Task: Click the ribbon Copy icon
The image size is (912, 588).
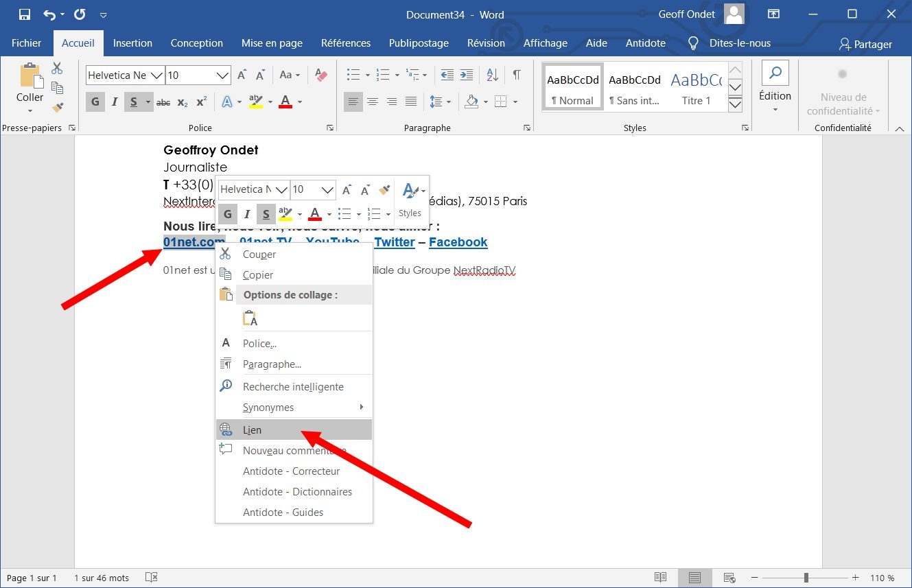Action: tap(57, 88)
